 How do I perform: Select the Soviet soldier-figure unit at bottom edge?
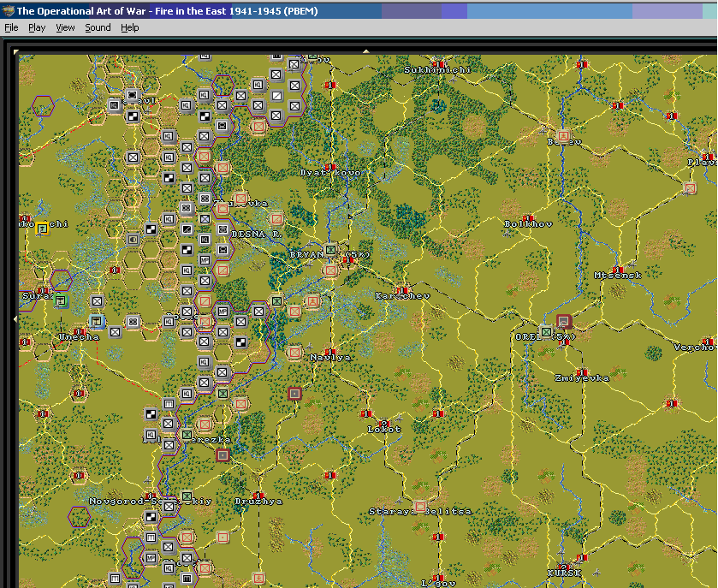[258, 578]
